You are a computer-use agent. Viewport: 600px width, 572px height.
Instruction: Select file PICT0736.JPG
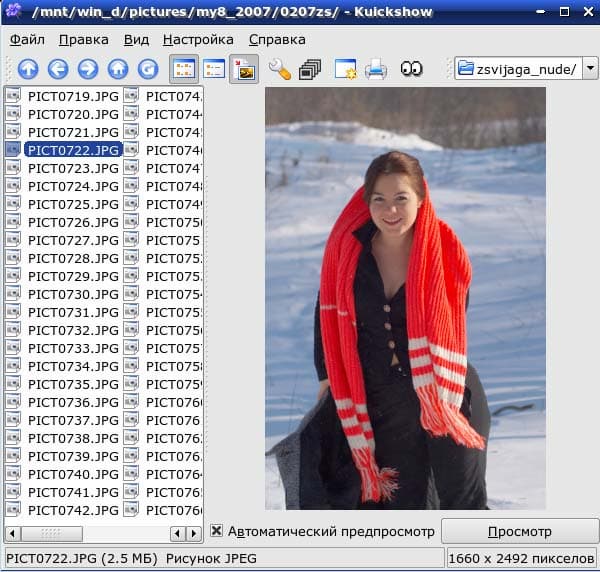pos(73,402)
